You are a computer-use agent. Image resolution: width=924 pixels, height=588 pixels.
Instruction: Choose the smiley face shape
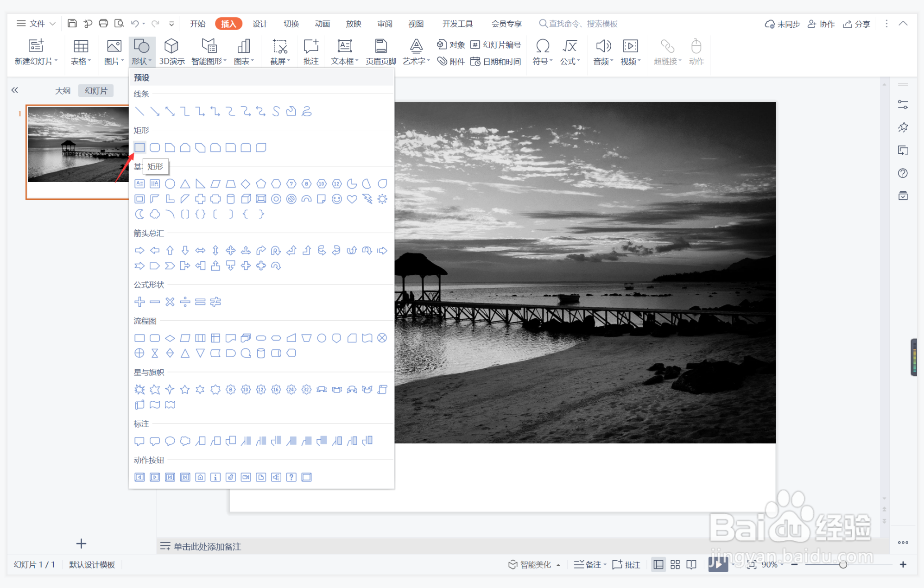pyautogui.click(x=337, y=199)
